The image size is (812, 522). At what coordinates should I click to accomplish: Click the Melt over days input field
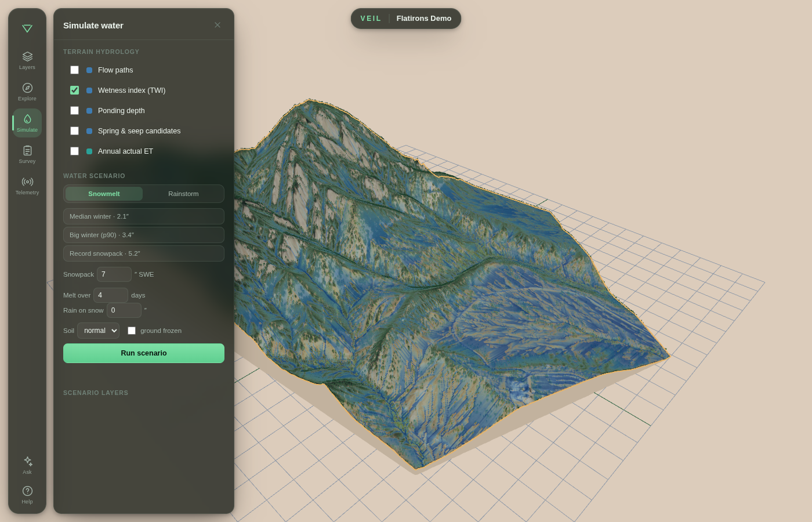click(111, 295)
